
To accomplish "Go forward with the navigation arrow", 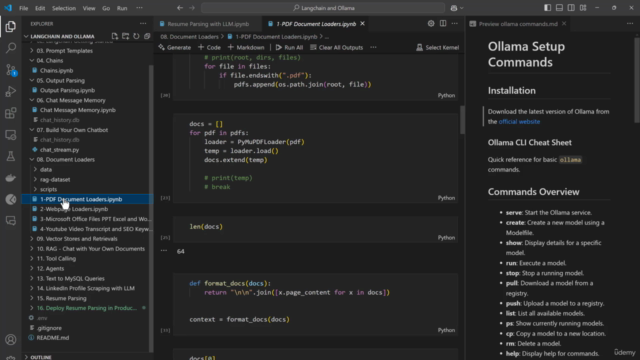I will tap(192, 8).
